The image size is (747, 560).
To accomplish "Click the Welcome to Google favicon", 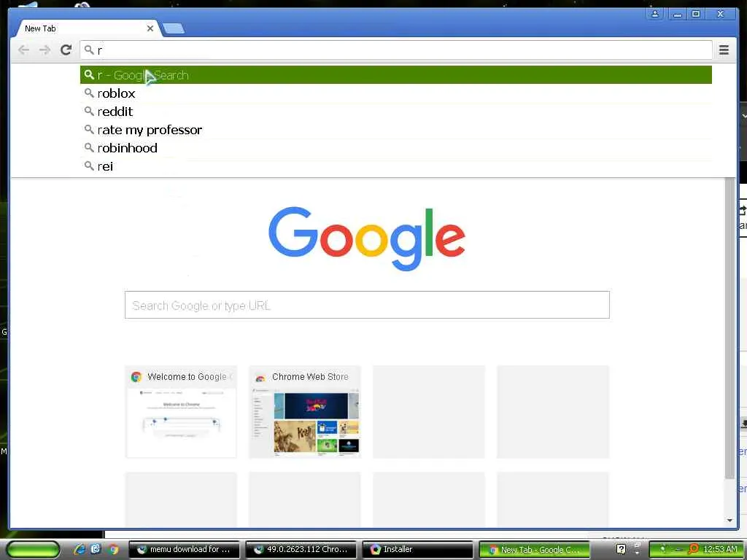I will [x=136, y=377].
